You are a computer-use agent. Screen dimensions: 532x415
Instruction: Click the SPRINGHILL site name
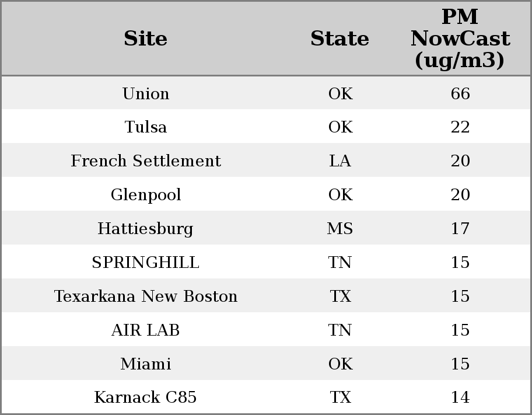(146, 263)
